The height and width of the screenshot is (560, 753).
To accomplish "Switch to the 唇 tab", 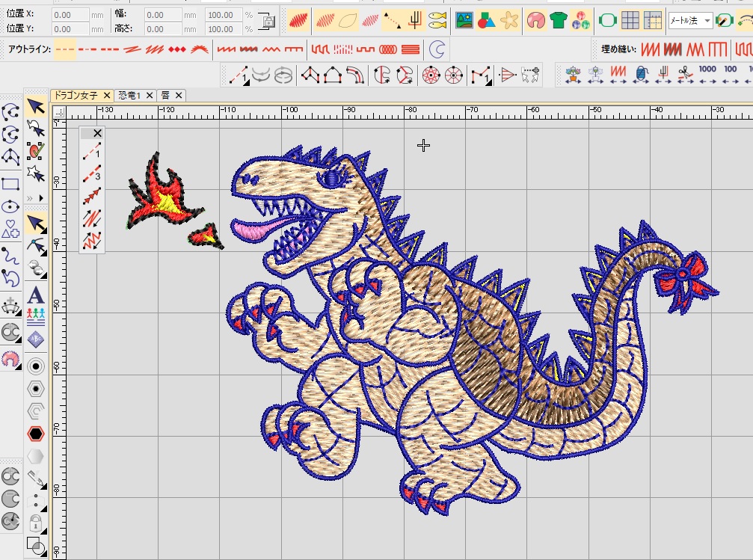I will pyautogui.click(x=165, y=96).
